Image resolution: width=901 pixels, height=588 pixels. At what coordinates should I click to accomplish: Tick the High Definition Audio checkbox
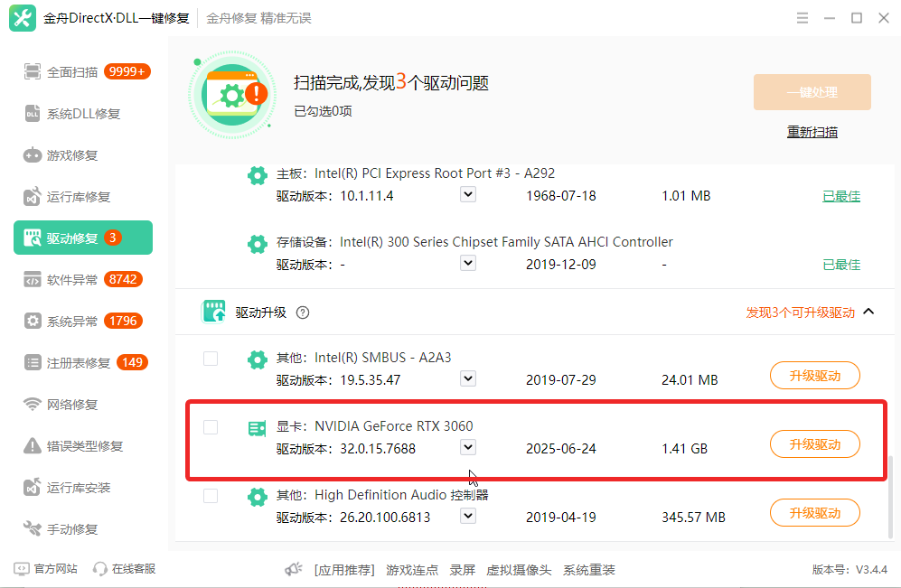pos(211,496)
